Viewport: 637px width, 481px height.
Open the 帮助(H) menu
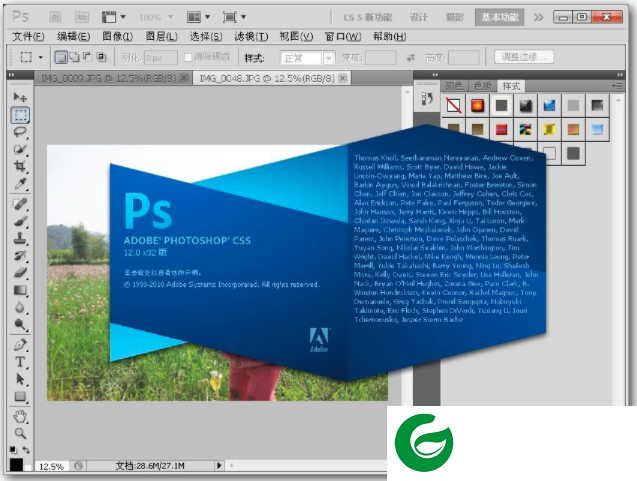(x=389, y=37)
